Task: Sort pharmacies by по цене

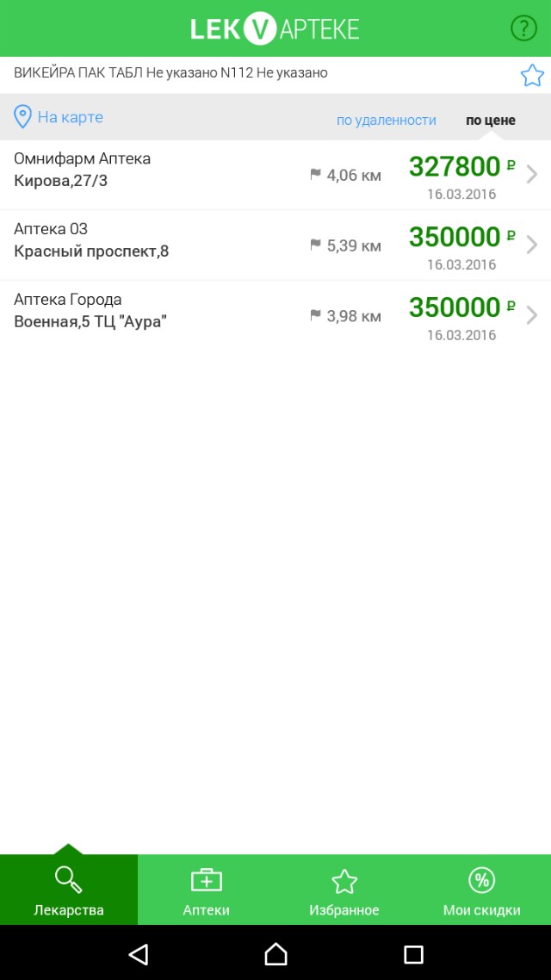Action: tap(491, 121)
